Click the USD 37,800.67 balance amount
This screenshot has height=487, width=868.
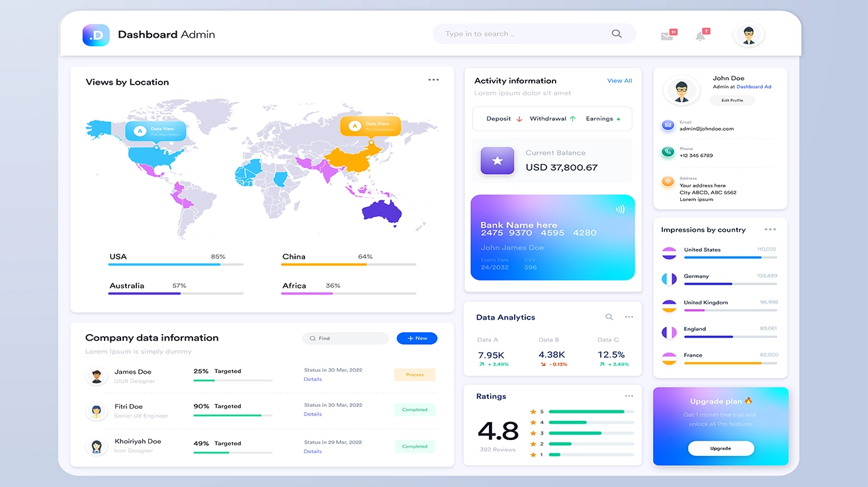coord(562,167)
